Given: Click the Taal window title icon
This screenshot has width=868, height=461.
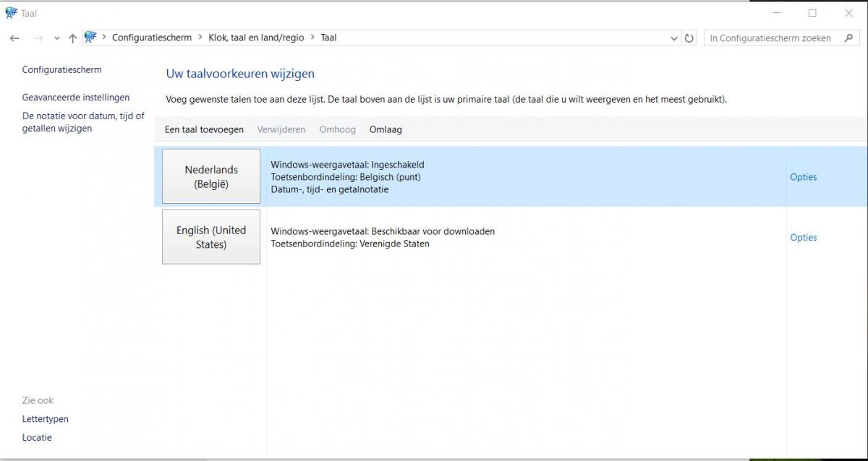Looking at the screenshot, I should point(11,12).
